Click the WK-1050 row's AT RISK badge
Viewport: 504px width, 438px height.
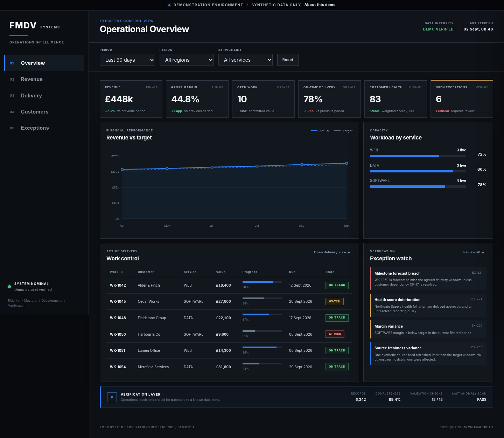(x=335, y=334)
